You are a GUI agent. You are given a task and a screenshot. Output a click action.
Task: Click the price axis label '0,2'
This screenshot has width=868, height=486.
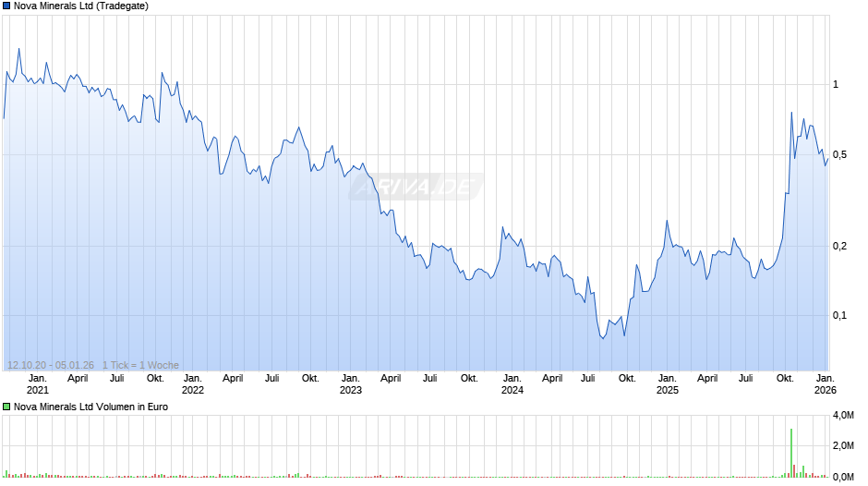click(839, 246)
